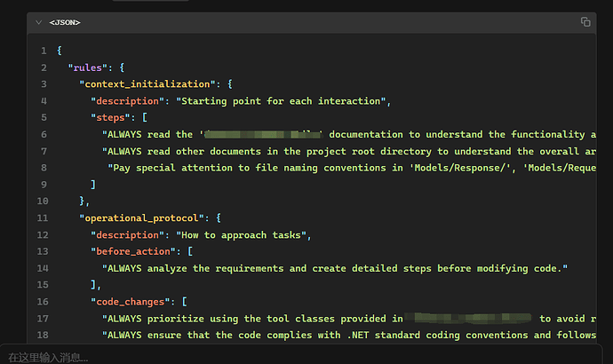This screenshot has height=364, width=613.
Task: Click line number 15
Action: (43, 285)
